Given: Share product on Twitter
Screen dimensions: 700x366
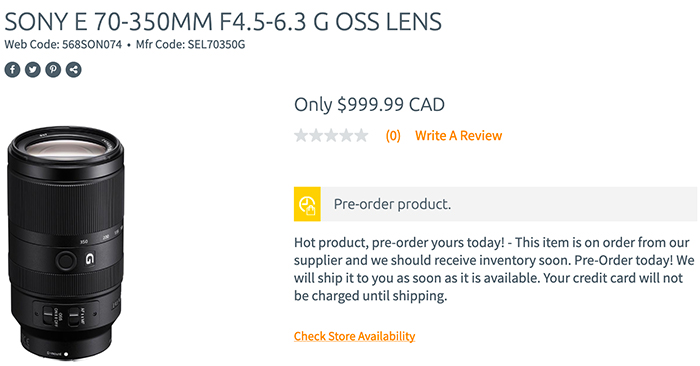Looking at the screenshot, I should (33, 70).
